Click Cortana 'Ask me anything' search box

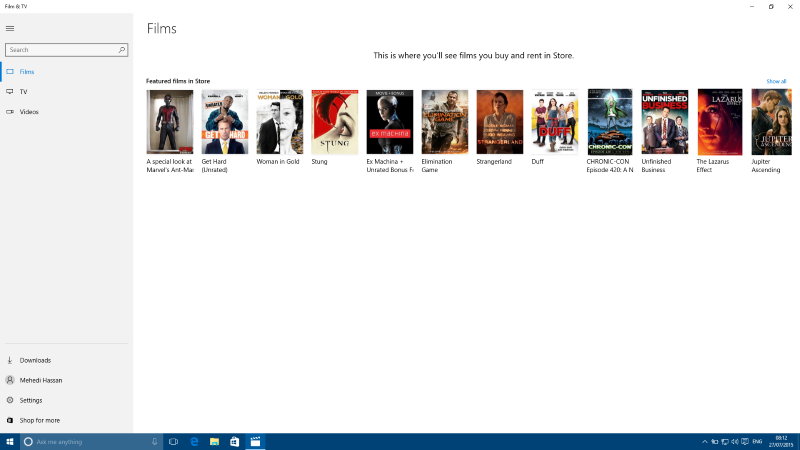pyautogui.click(x=92, y=442)
